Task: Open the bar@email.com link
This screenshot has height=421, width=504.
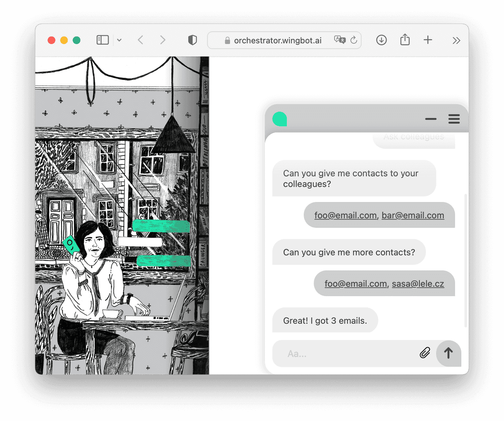Action: tap(412, 215)
